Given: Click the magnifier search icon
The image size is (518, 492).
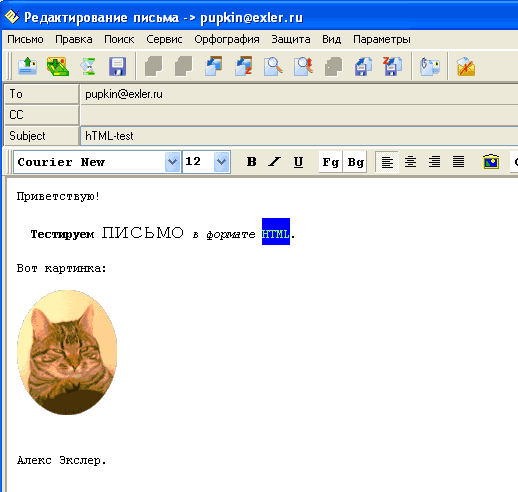Looking at the screenshot, I should point(273,66).
